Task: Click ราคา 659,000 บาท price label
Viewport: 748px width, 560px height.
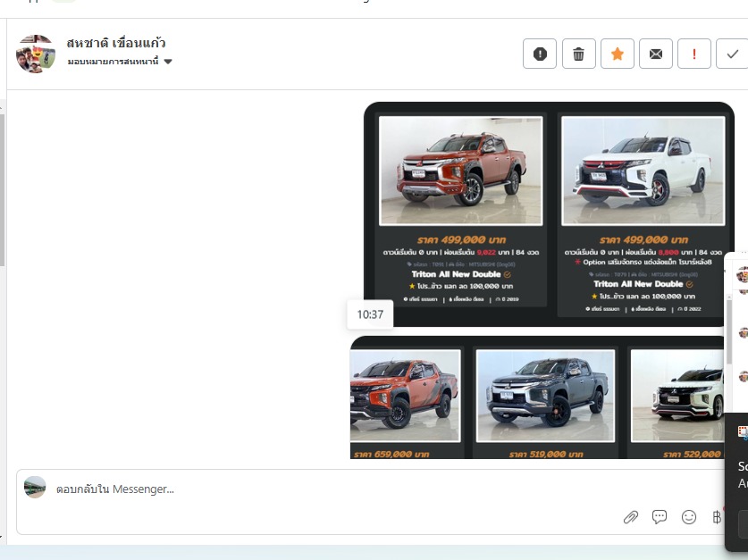Action: (391, 455)
